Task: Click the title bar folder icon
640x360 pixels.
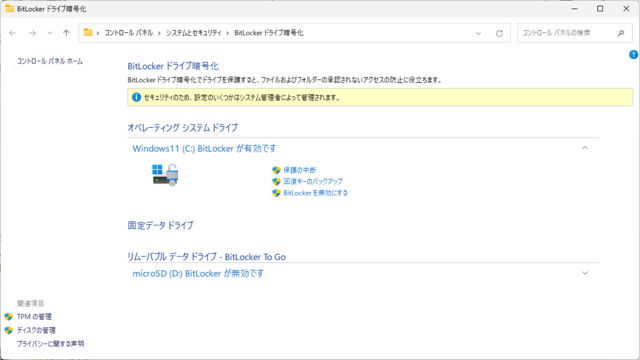Action: (9, 9)
